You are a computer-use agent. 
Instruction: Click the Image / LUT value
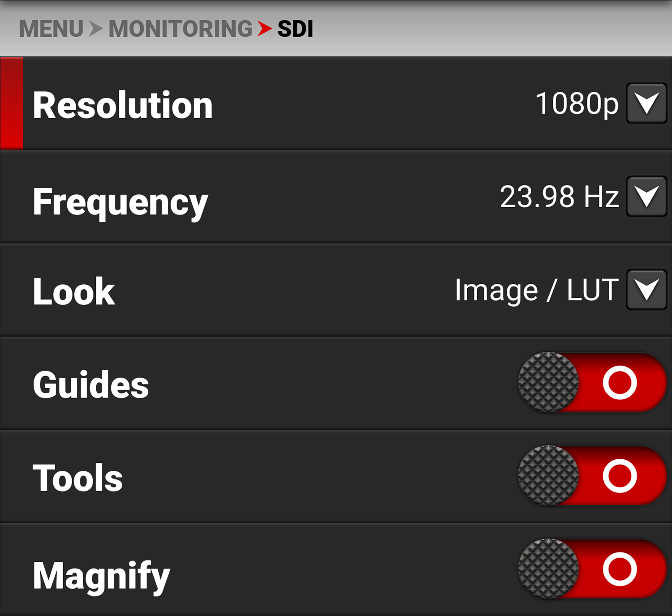click(x=537, y=290)
